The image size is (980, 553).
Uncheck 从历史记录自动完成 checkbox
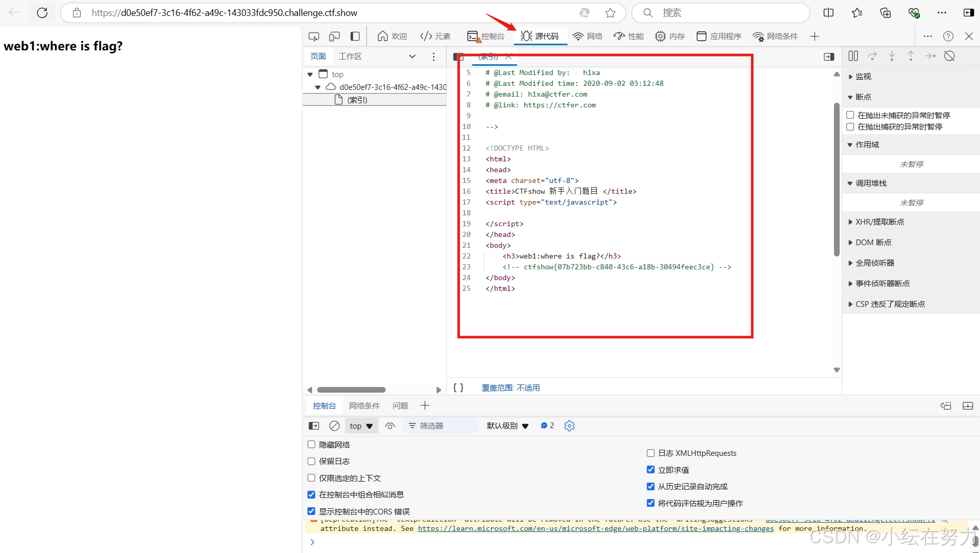coord(650,486)
